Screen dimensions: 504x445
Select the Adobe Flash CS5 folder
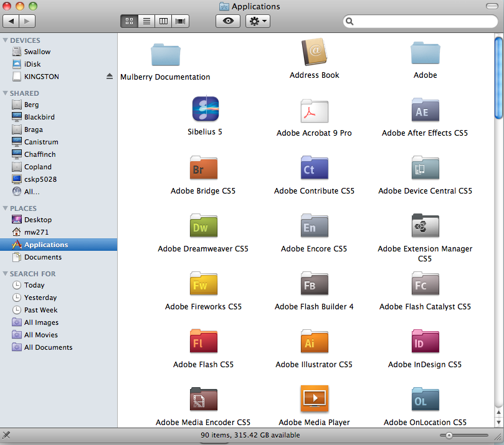[204, 341]
